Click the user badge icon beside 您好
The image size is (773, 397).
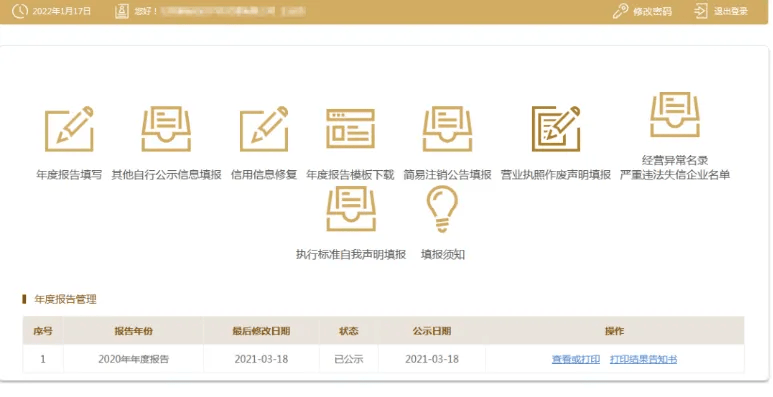[x=122, y=11]
